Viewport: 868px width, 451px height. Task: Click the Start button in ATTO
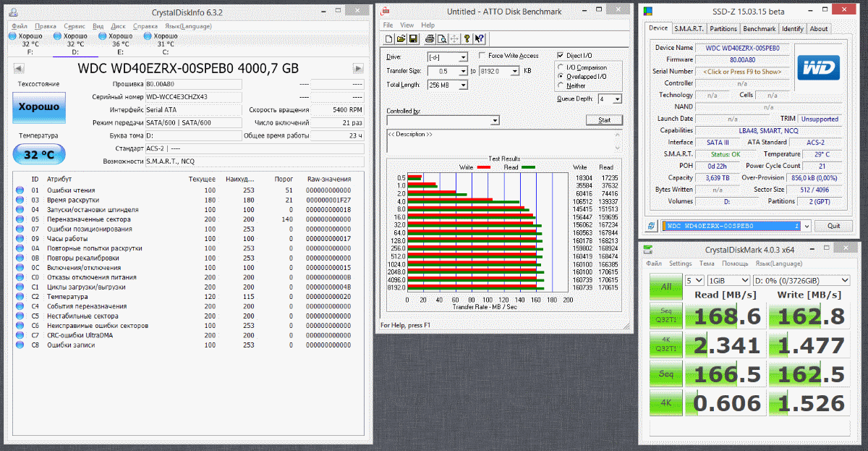[x=604, y=120]
